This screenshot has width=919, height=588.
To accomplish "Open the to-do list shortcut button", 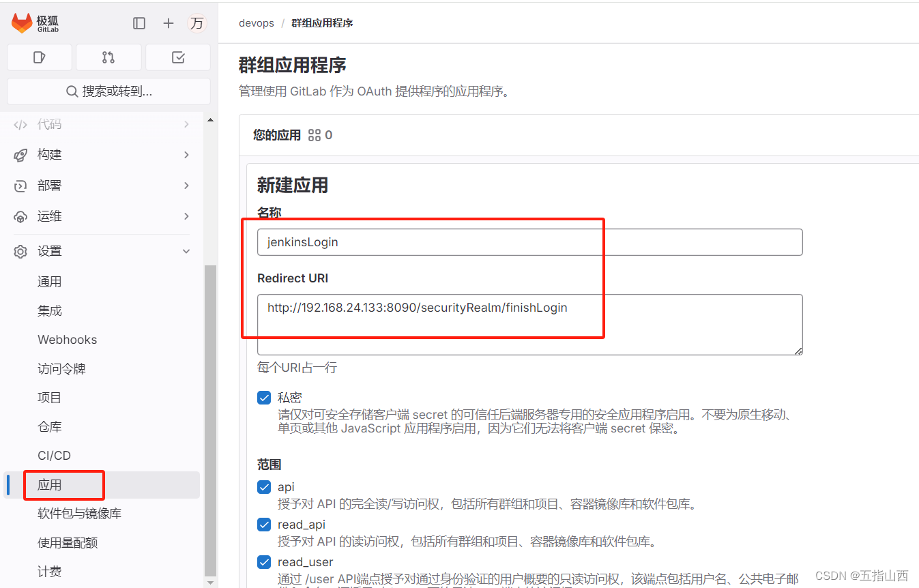I will [x=178, y=57].
